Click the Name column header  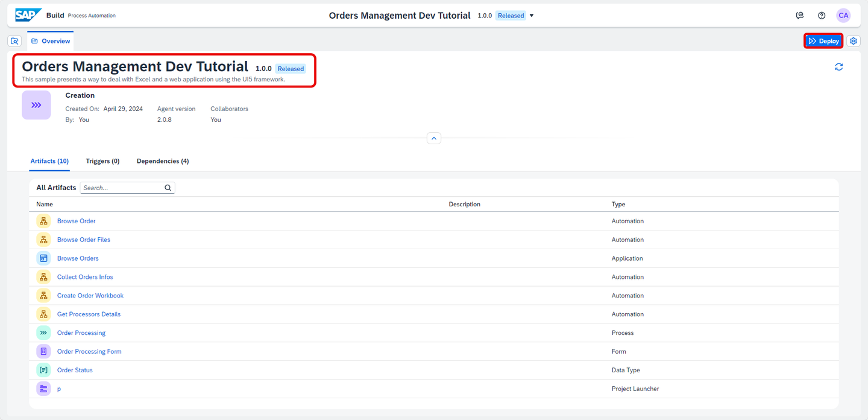(x=45, y=205)
